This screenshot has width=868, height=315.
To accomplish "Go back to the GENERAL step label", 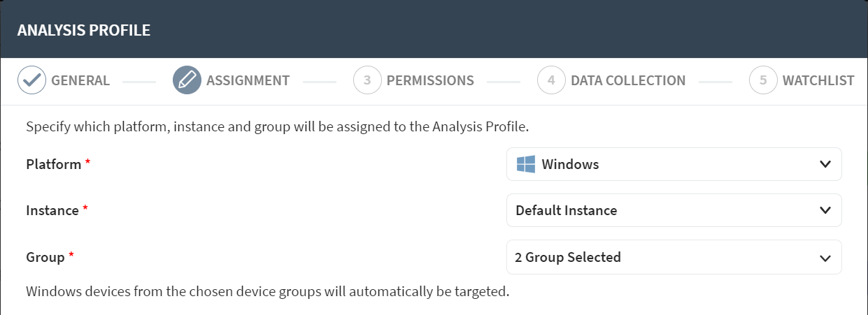I will coord(80,80).
